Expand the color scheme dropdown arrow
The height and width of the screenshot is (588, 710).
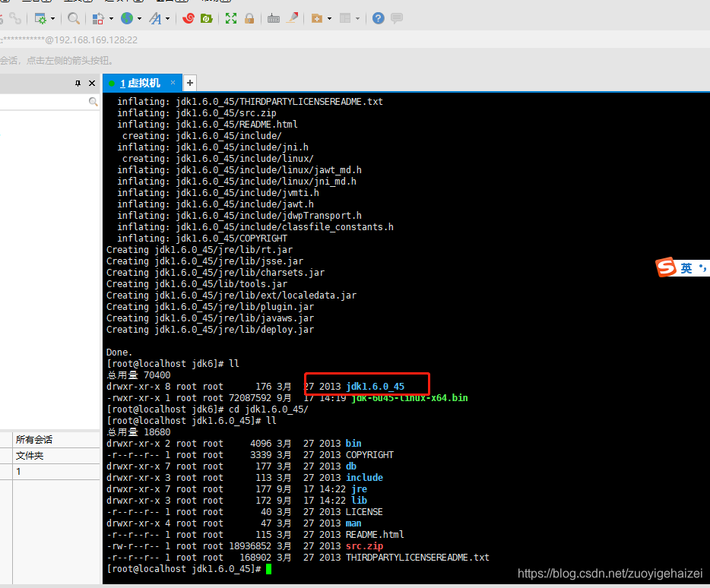[112, 18]
